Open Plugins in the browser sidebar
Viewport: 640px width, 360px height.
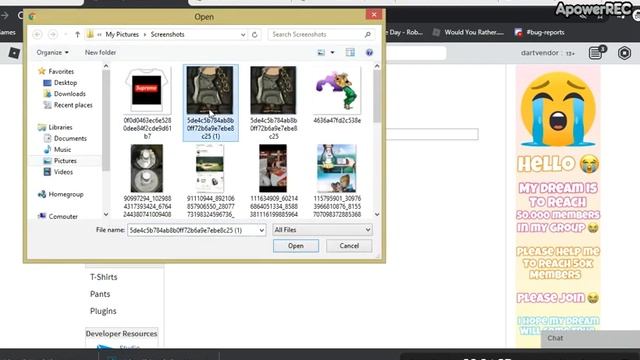pos(103,311)
